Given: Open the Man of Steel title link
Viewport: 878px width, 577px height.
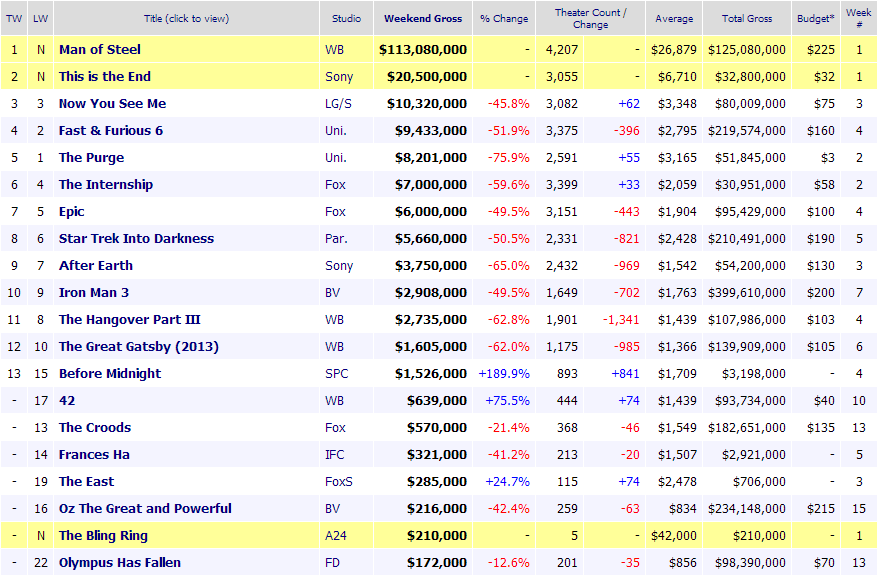Looking at the screenshot, I should tap(100, 49).
